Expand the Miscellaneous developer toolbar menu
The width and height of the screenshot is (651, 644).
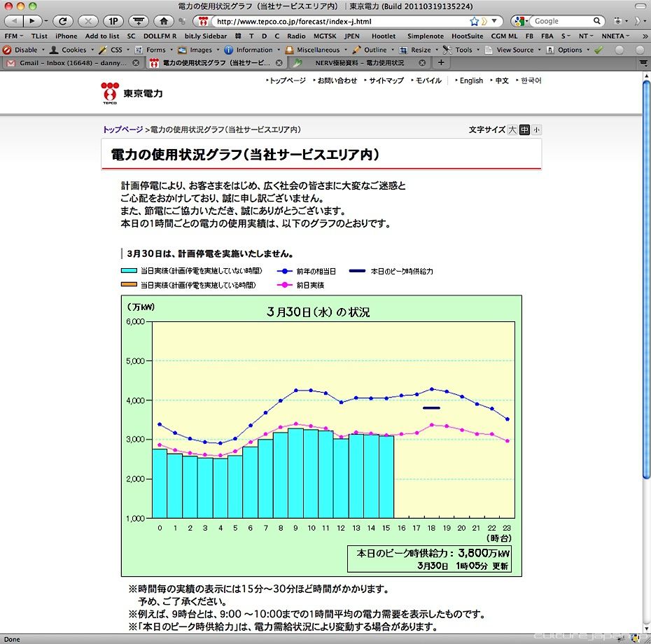317,50
